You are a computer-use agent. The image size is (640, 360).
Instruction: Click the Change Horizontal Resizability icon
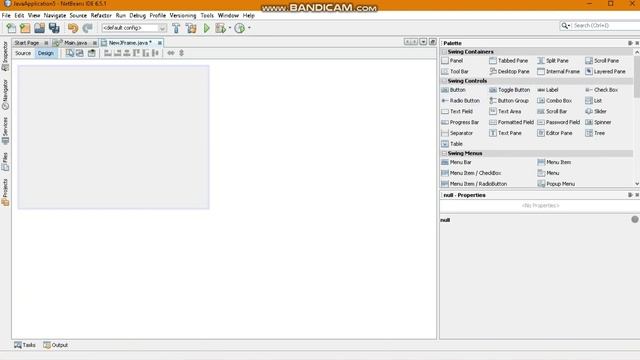[x=171, y=53]
